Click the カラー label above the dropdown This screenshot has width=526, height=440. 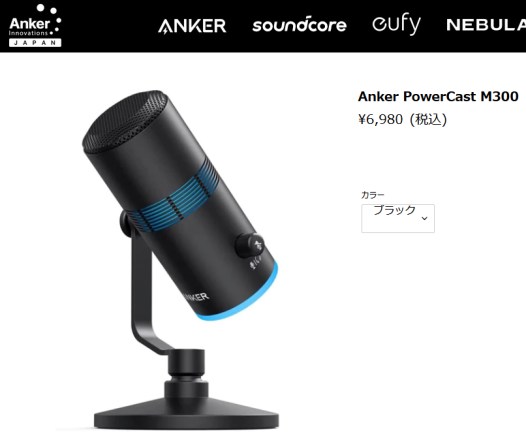tap(373, 195)
